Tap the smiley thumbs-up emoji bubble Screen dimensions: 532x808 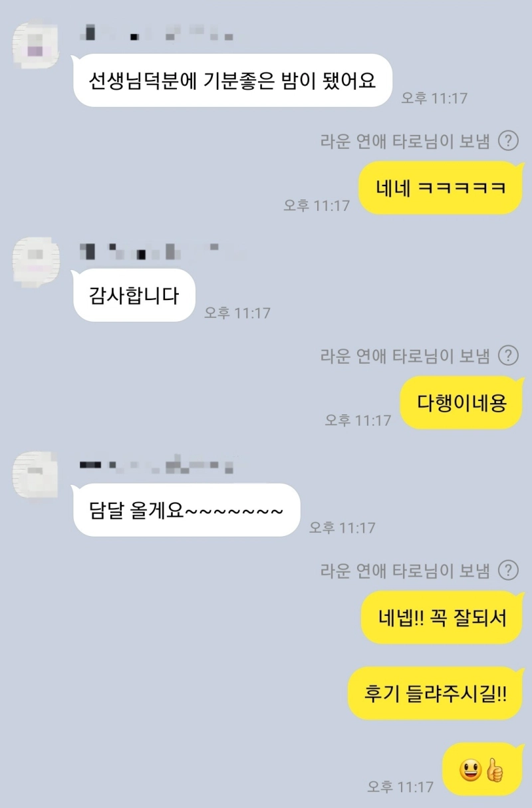click(483, 769)
